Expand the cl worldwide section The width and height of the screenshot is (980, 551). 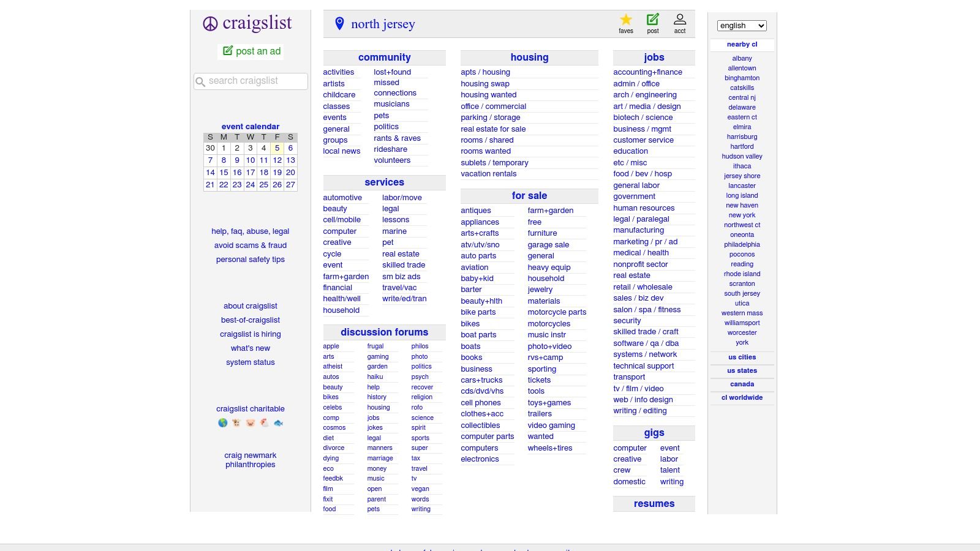click(742, 397)
